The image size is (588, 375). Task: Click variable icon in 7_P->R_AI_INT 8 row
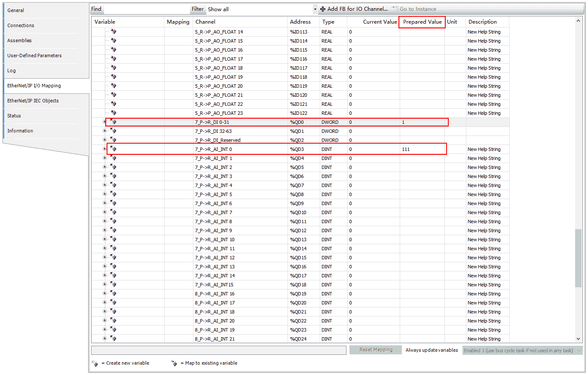(x=113, y=221)
